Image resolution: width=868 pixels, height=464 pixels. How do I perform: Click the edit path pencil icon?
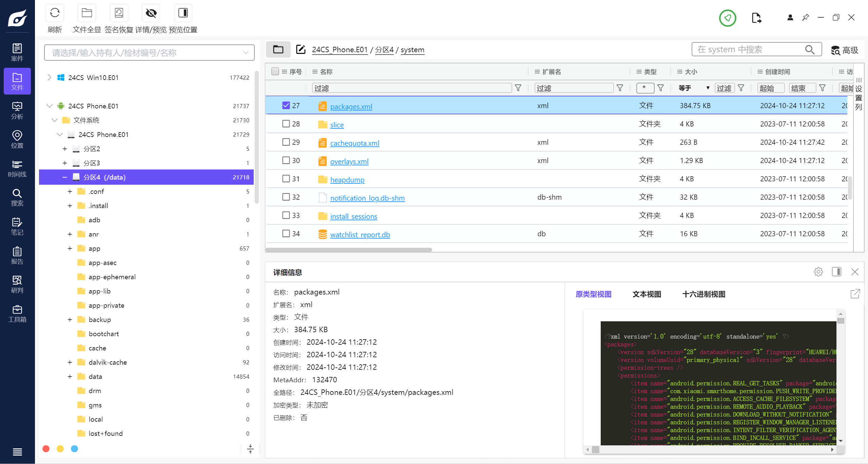point(301,49)
